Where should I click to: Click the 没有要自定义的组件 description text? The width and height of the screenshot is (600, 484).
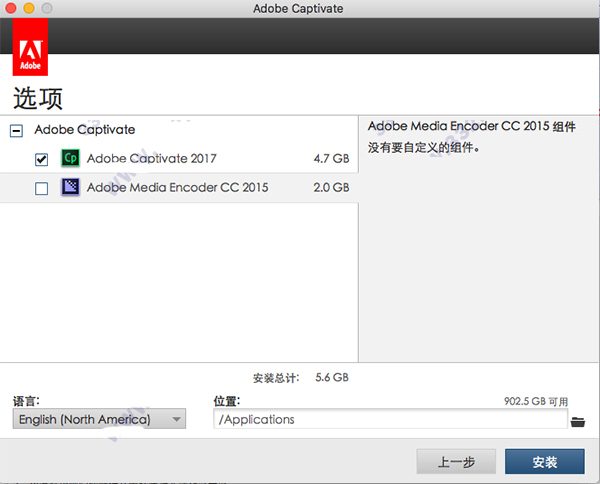point(424,147)
